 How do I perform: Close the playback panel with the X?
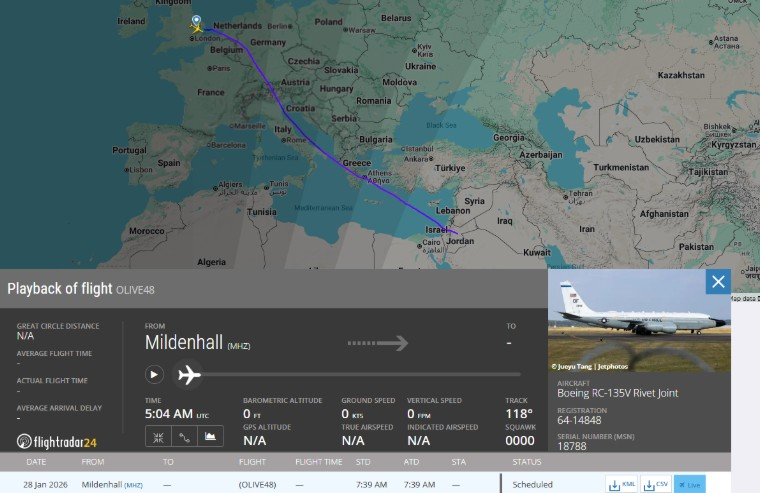(x=717, y=283)
